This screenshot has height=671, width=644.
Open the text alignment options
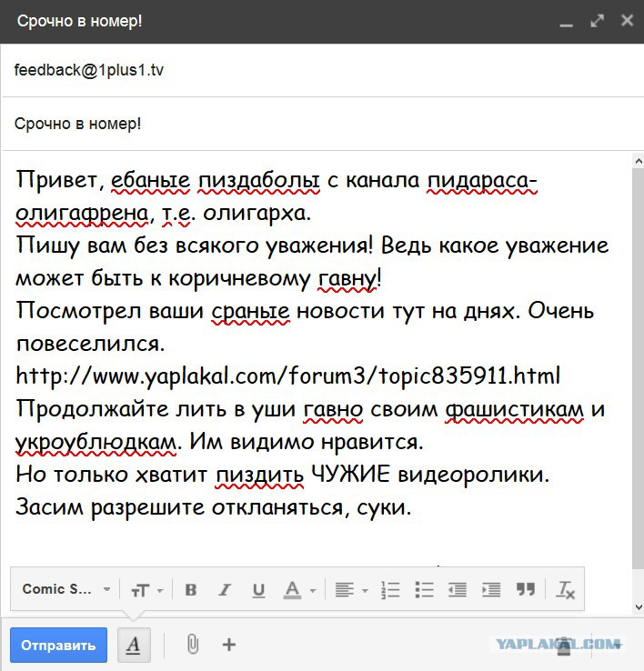click(x=344, y=590)
